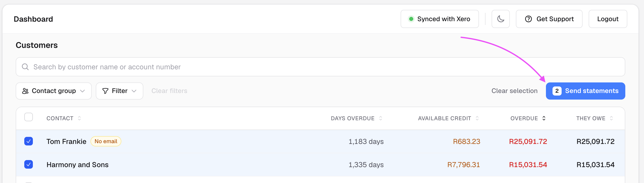Open the Contact group dropdown

[x=54, y=91]
